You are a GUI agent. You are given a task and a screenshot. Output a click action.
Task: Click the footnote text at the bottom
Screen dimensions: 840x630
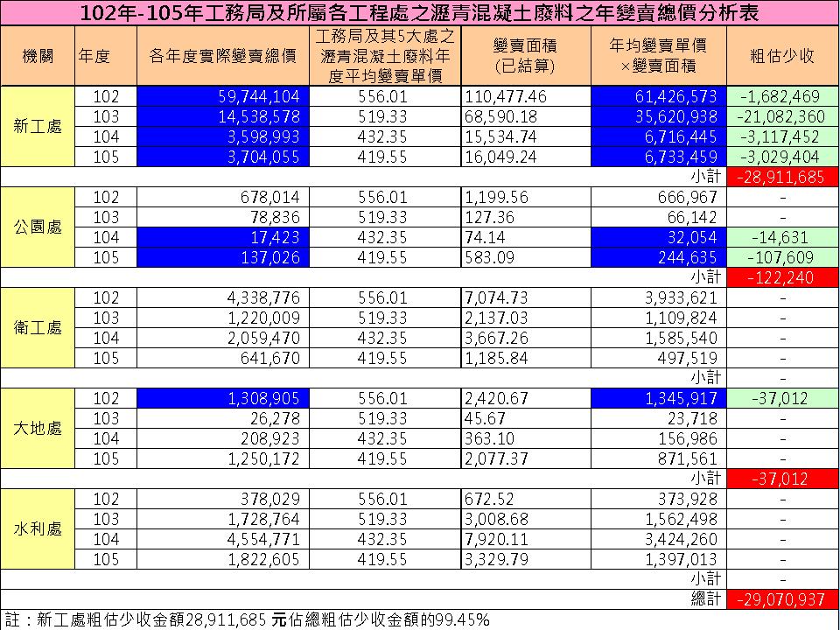pos(247,619)
